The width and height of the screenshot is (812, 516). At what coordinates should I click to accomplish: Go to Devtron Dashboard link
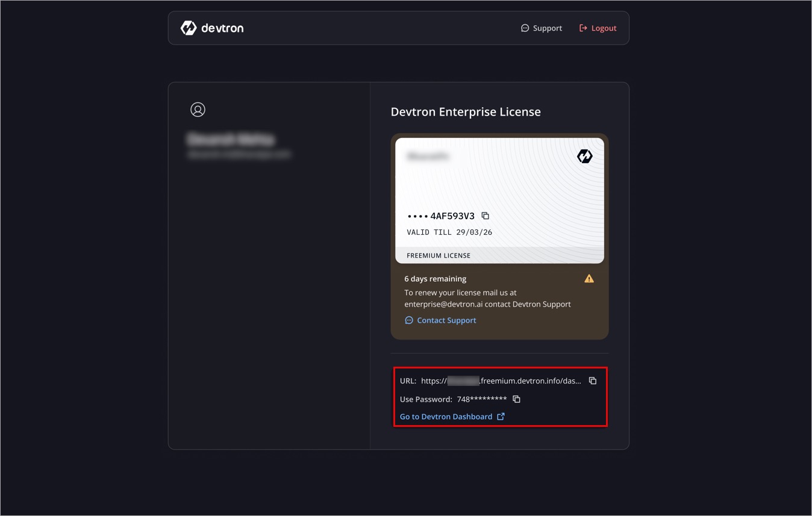click(446, 417)
